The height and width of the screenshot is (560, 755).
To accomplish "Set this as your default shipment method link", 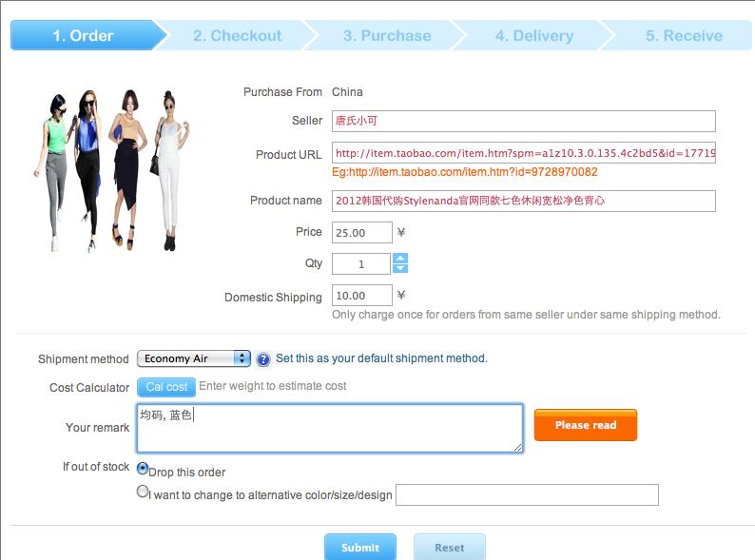I will [x=381, y=358].
